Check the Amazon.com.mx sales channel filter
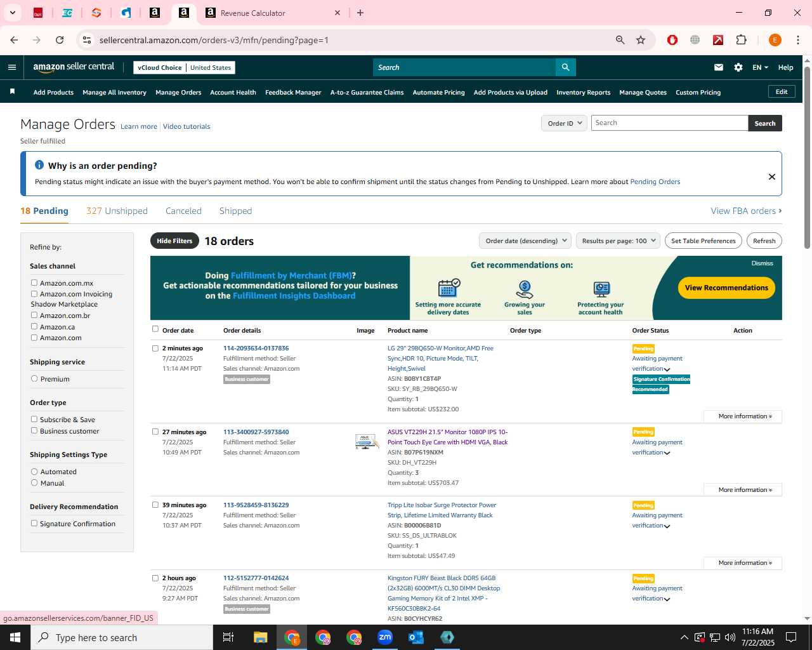This screenshot has height=650, width=812. [34, 282]
